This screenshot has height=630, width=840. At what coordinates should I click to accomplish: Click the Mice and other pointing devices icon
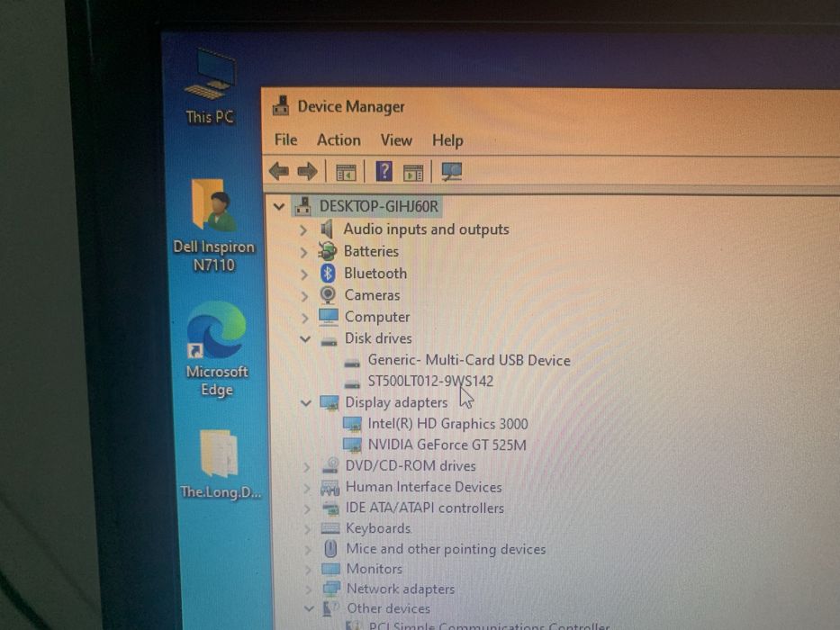pos(330,549)
